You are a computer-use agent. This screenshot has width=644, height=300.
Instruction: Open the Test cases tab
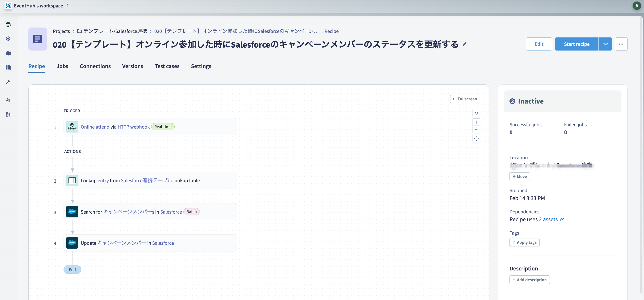167,66
